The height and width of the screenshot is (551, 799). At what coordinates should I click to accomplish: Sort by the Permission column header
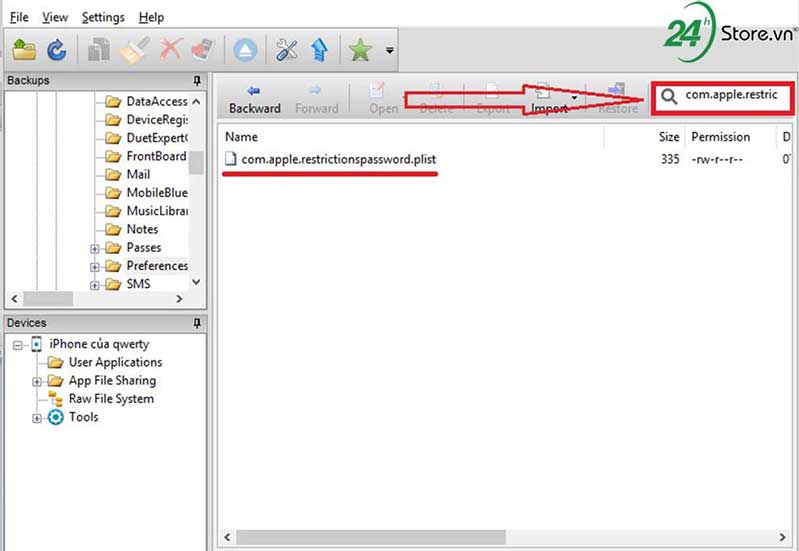(721, 137)
